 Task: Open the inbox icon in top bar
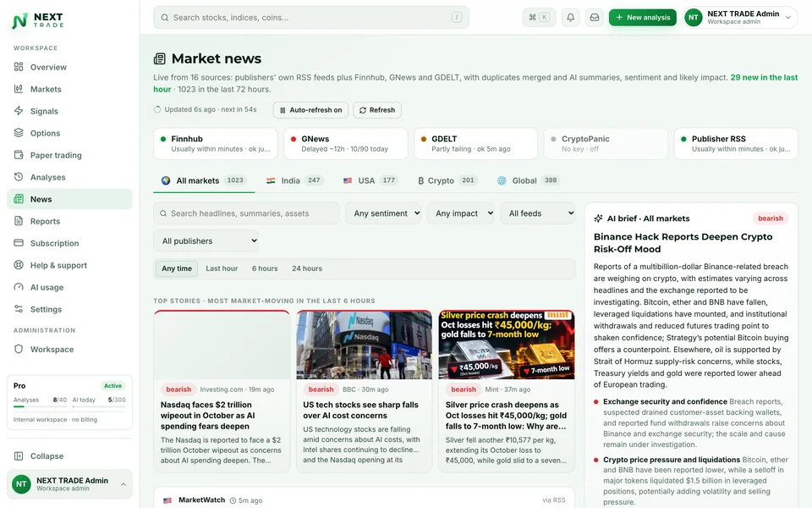[x=595, y=17]
